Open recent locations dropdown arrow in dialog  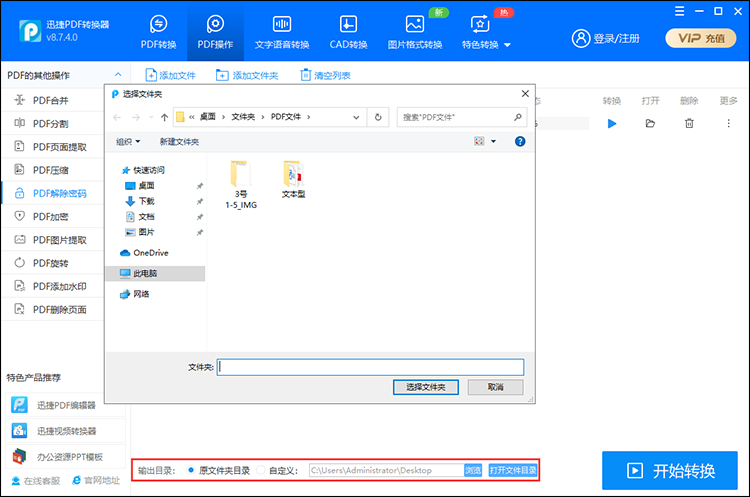coord(151,117)
